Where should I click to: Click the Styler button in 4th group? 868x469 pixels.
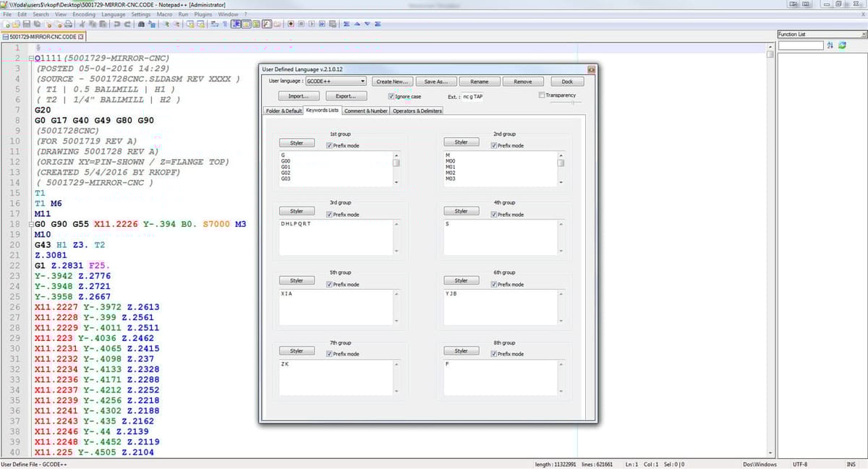point(461,211)
